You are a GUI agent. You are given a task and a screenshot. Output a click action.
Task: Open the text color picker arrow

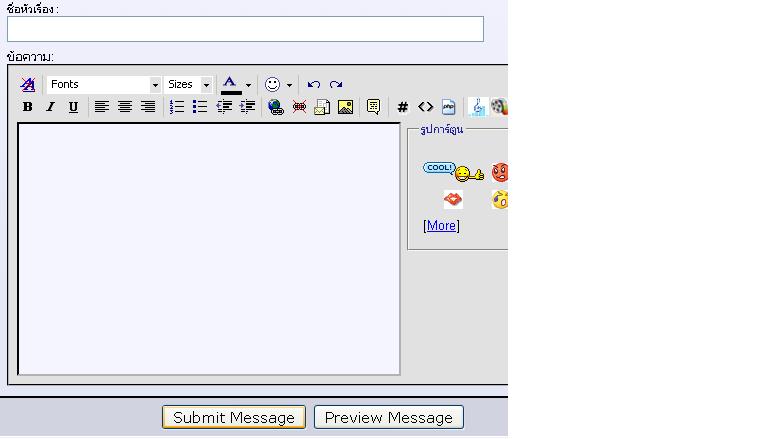[248, 85]
